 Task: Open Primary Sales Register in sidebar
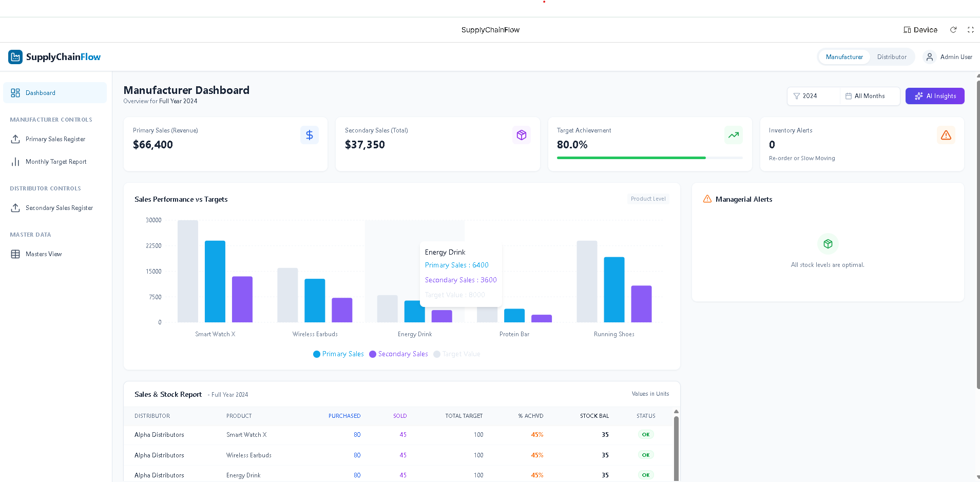[x=55, y=139]
